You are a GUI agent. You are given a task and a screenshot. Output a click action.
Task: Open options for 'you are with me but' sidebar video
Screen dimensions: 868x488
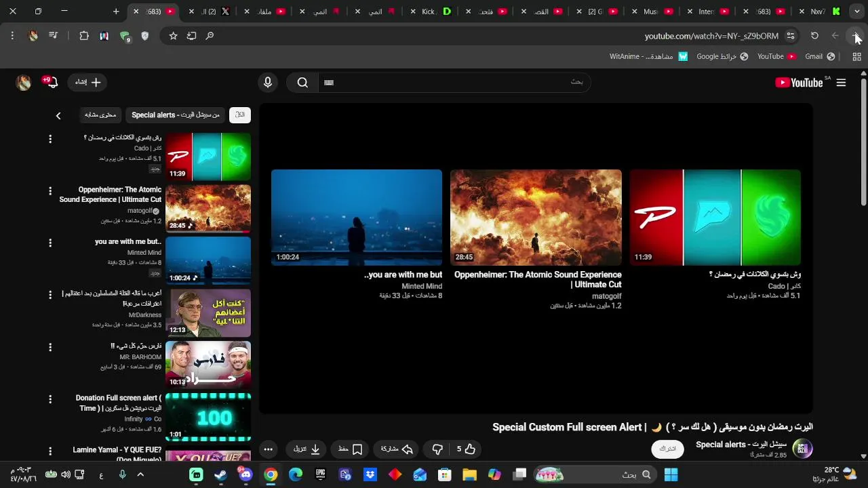pos(50,243)
